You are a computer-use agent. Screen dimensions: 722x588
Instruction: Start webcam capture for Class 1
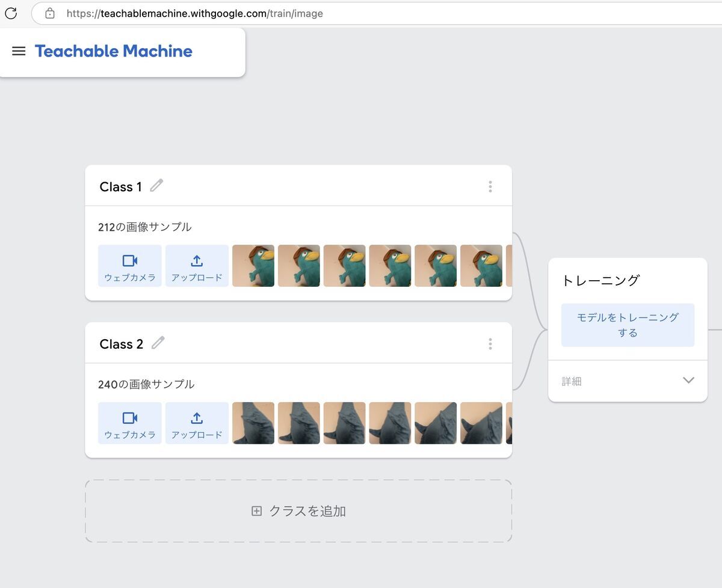[x=130, y=266]
